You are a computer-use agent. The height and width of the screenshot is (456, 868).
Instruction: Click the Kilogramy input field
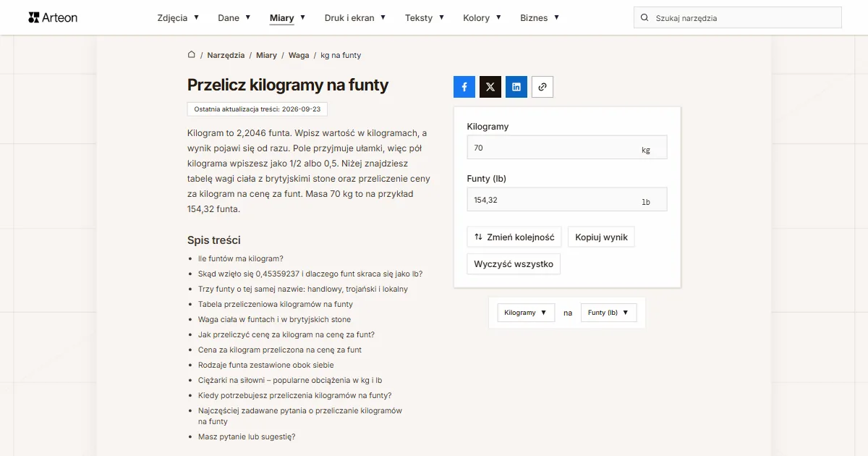tap(567, 148)
